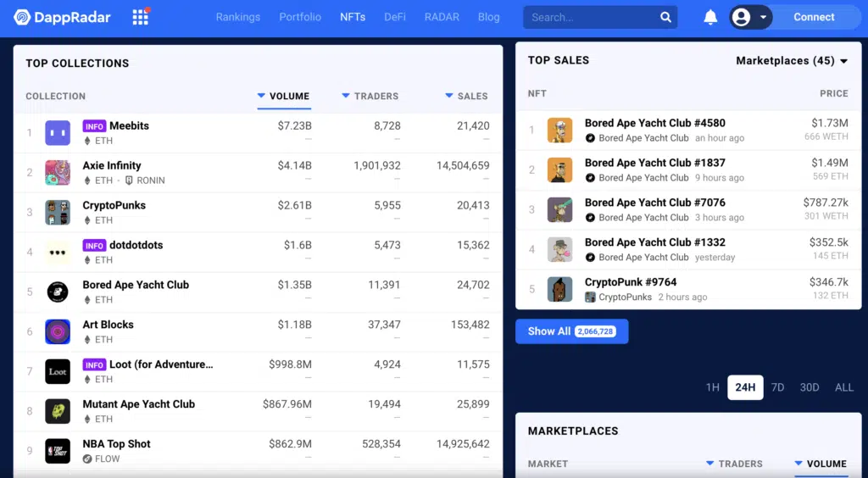Click the RONIN chain icon under Axie Infinity
The height and width of the screenshot is (478, 868).
click(129, 181)
